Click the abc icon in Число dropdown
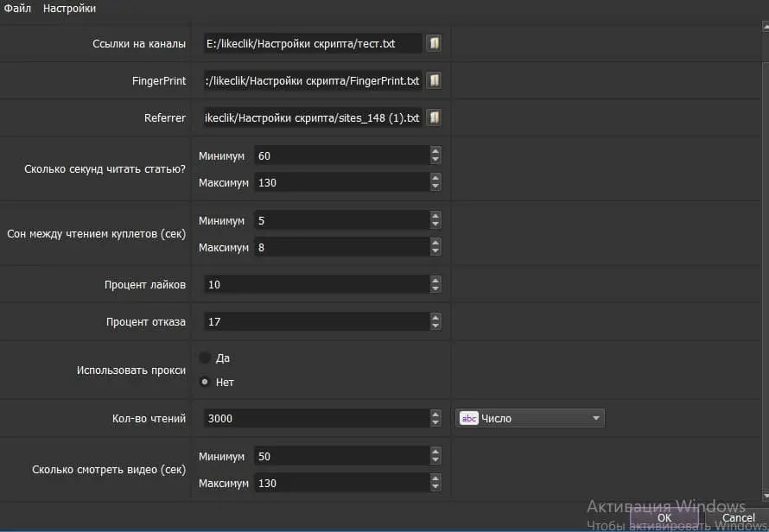Screen dimensions: 769x532 469,418
